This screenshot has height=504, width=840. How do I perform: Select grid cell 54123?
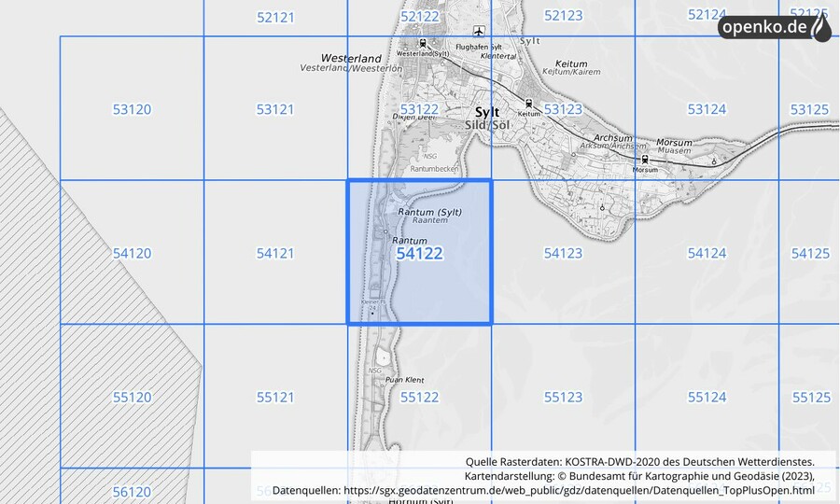click(563, 253)
